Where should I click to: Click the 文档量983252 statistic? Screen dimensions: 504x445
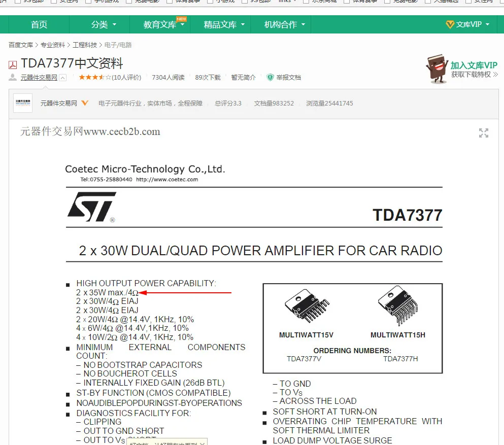(x=274, y=103)
